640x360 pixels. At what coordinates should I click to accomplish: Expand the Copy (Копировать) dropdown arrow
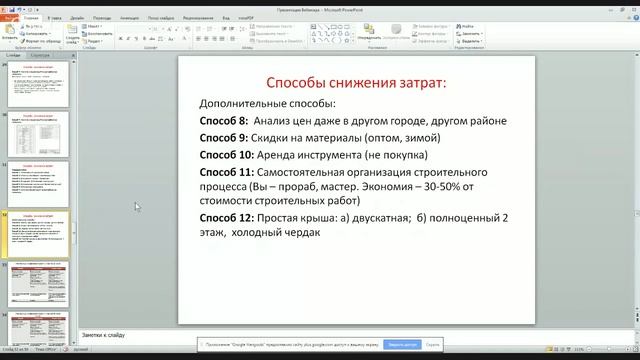click(x=50, y=33)
